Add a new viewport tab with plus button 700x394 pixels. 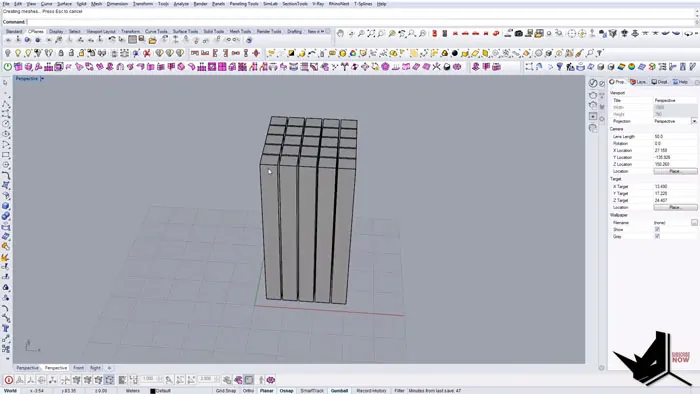(109, 368)
